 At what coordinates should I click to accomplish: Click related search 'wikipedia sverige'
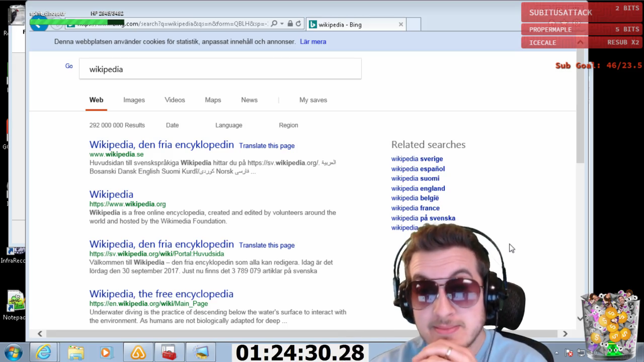coord(417,159)
